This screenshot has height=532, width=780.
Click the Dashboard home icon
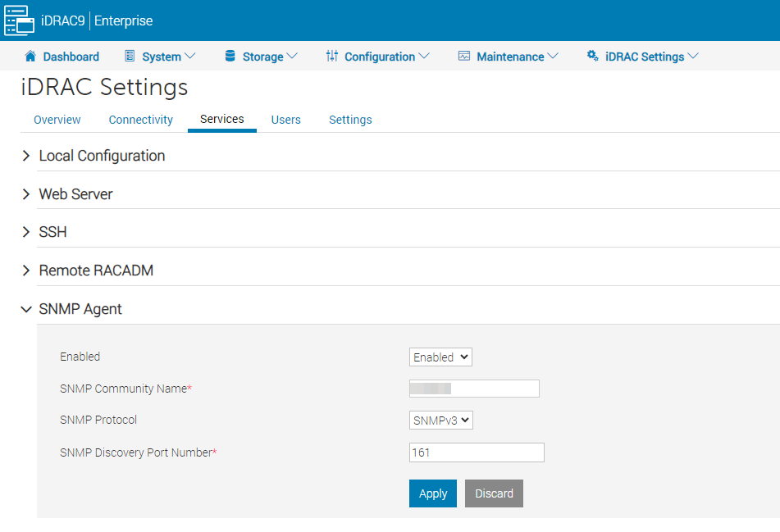coord(30,57)
